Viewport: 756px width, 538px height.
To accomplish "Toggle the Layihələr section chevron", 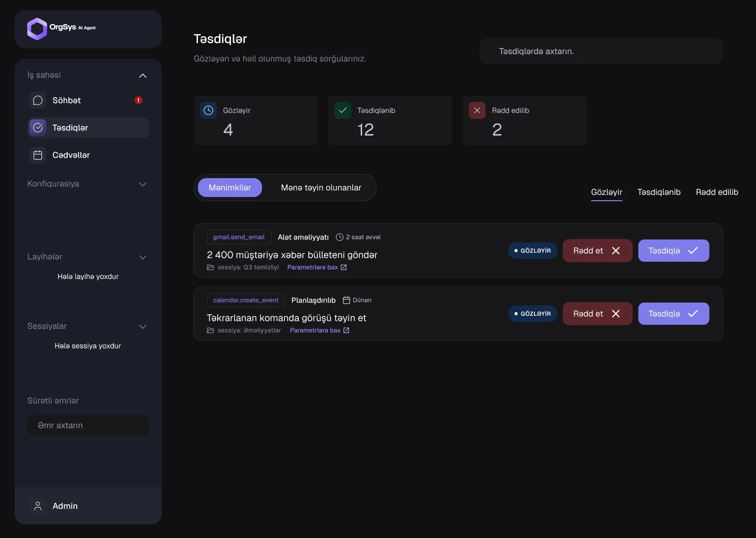I will (x=143, y=257).
